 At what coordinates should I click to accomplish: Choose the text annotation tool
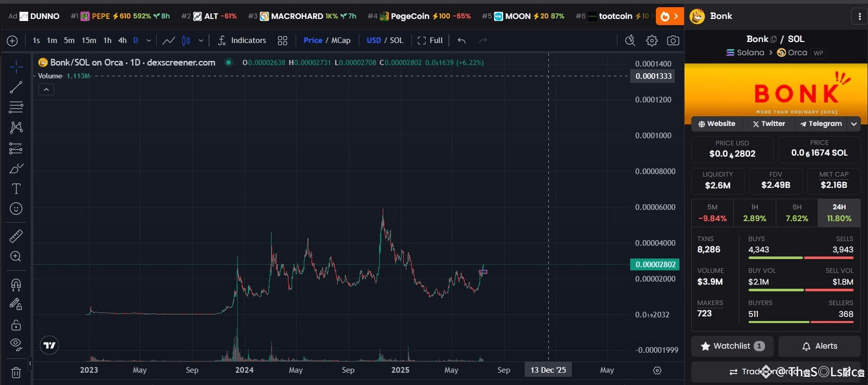pyautogui.click(x=16, y=189)
